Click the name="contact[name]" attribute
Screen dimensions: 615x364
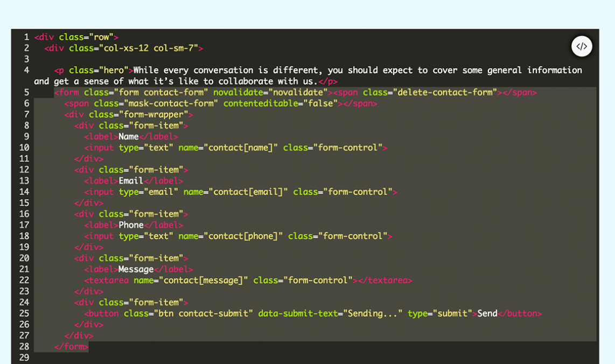(228, 148)
